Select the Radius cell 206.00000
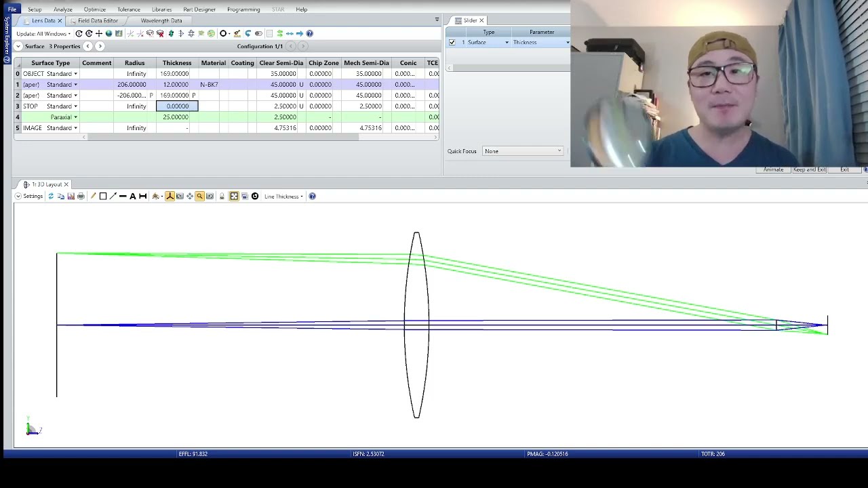 coord(135,84)
